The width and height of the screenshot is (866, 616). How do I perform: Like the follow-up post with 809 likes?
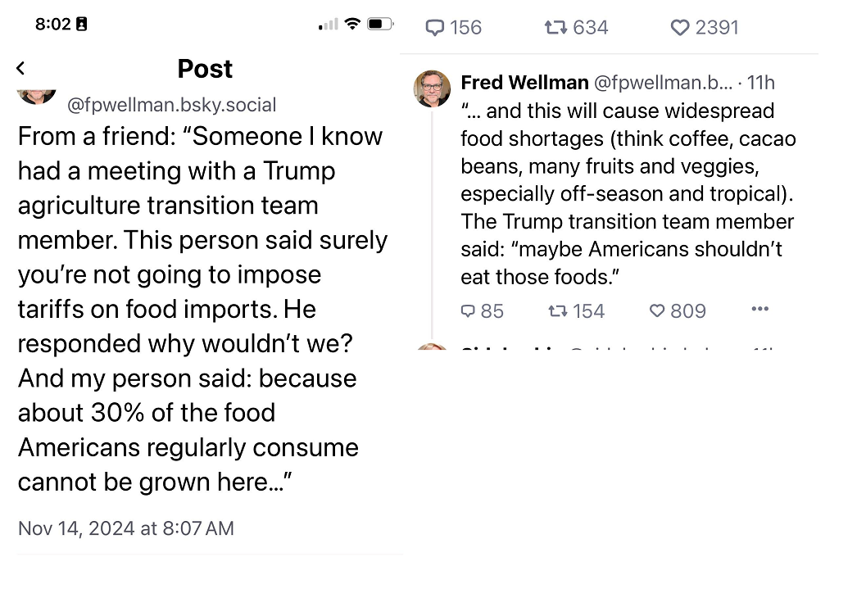(x=678, y=310)
